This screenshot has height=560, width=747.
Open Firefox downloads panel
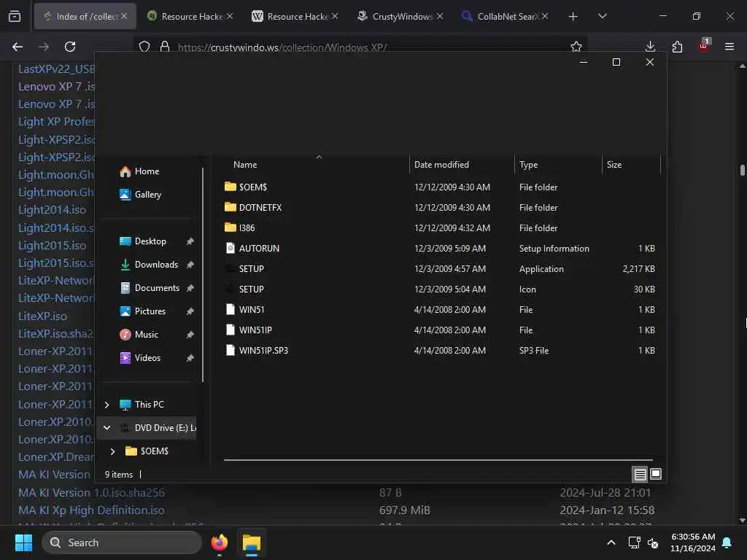[x=650, y=47]
